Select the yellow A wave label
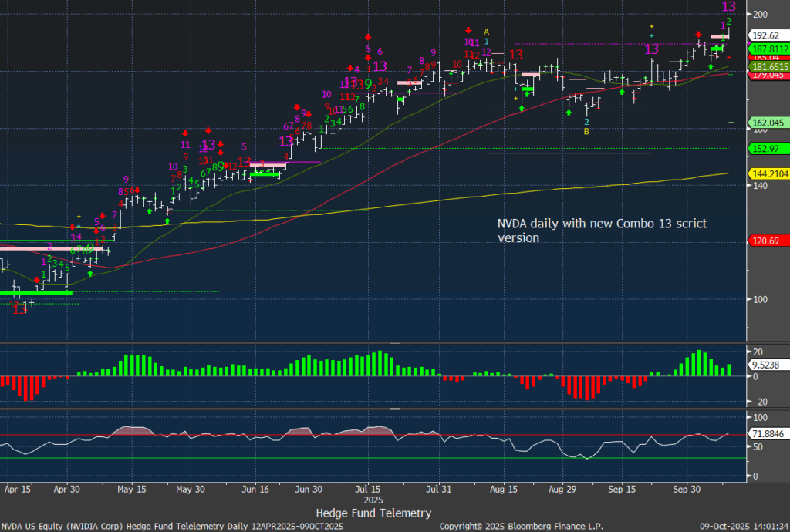The width and height of the screenshot is (790, 532). click(x=487, y=32)
